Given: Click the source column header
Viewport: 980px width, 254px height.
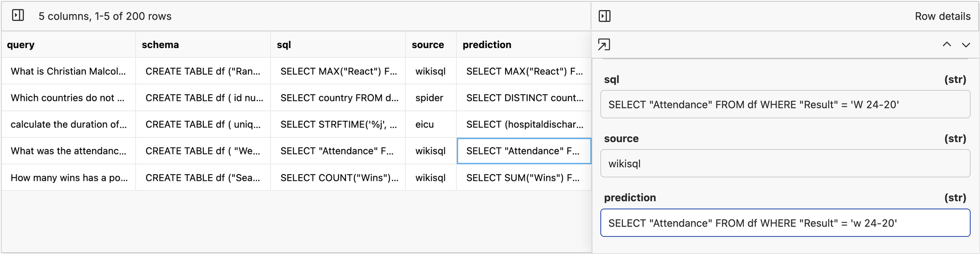Looking at the screenshot, I should click(428, 45).
